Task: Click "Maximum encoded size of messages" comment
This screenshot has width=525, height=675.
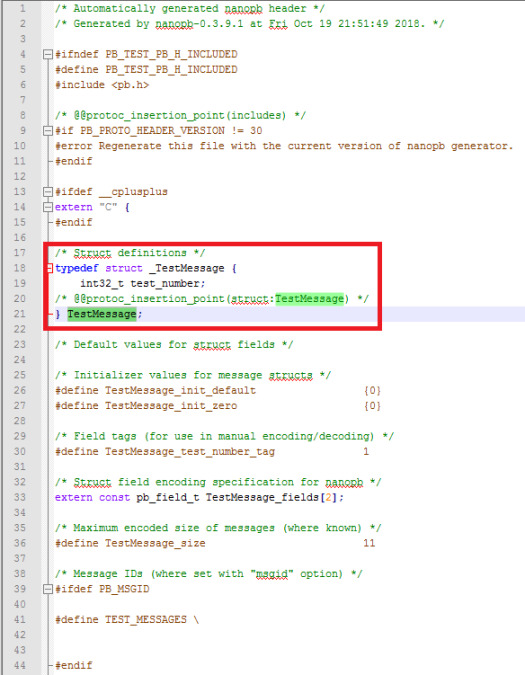Action: 218,528
